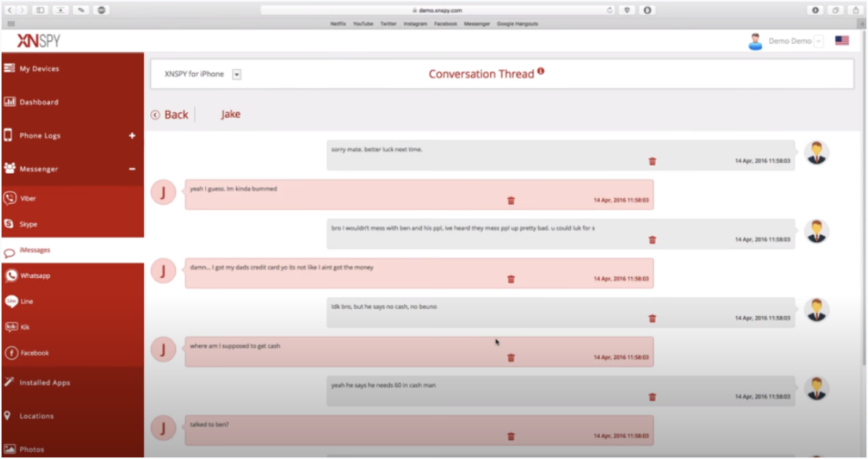Viewport: 868px width, 459px height.
Task: Click the XNSPY logo
Action: coord(39,41)
